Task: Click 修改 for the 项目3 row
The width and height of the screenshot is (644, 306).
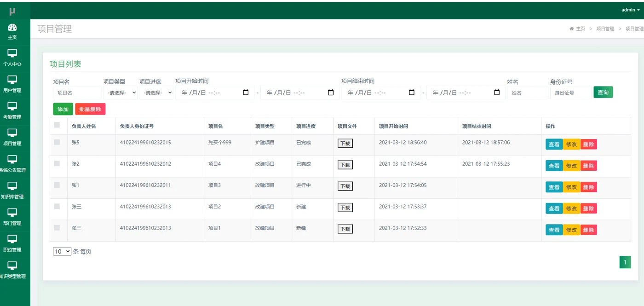Action: click(571, 187)
